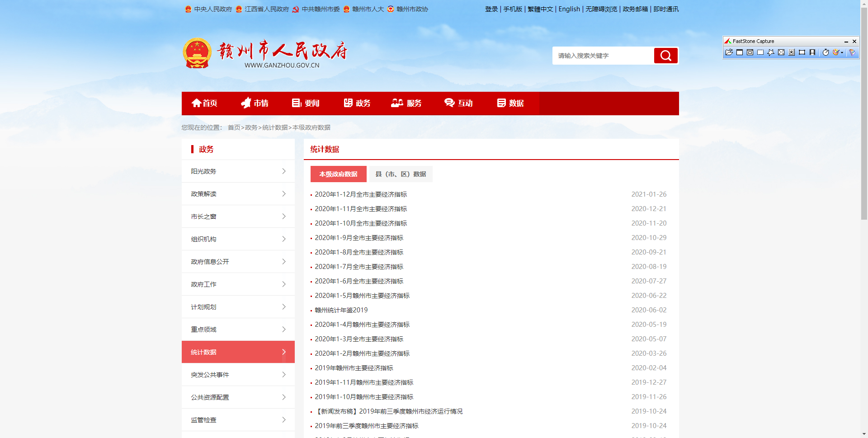868x438 pixels.
Task: Open 政务邮箱 mail link
Action: tap(635, 9)
